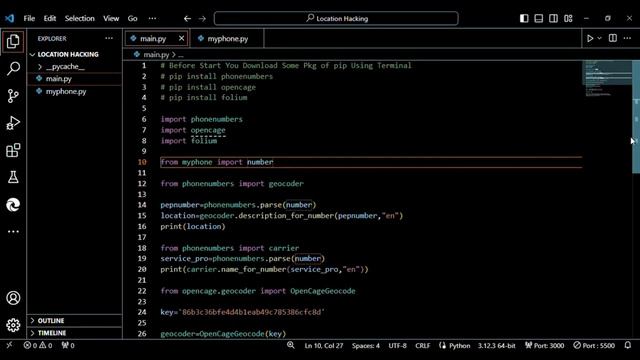This screenshot has width=640, height=360.
Task: Toggle the bottom panel layout icon
Action: click(x=539, y=18)
